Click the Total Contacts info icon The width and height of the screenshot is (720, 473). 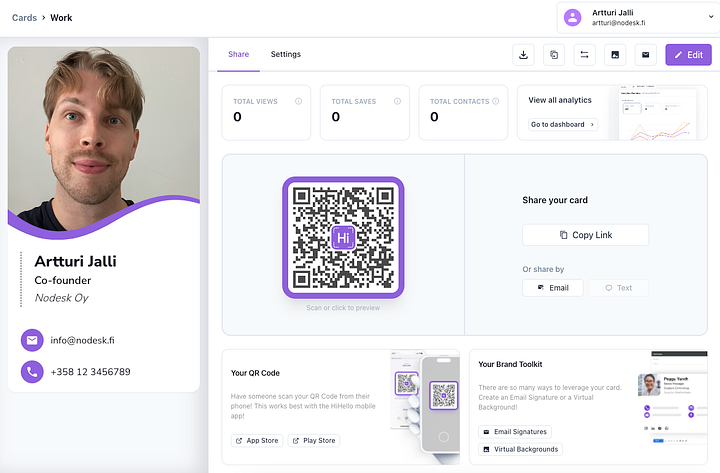[495, 101]
